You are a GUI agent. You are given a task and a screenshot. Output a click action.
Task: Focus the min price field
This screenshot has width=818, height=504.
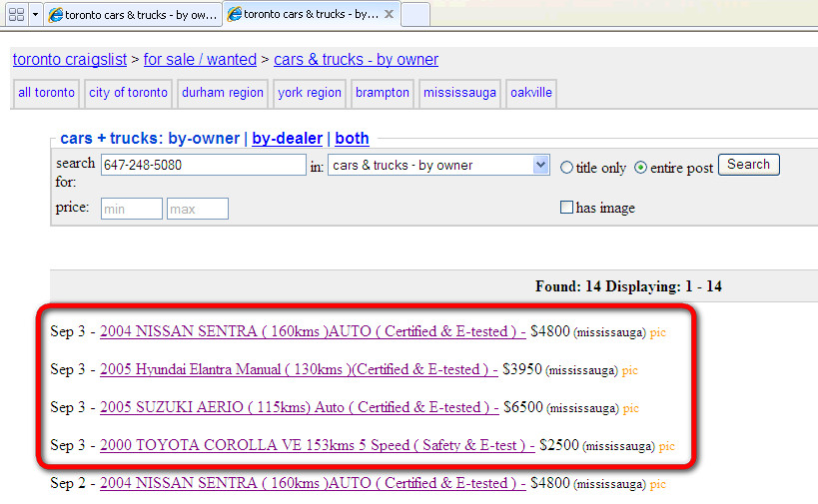click(x=132, y=209)
